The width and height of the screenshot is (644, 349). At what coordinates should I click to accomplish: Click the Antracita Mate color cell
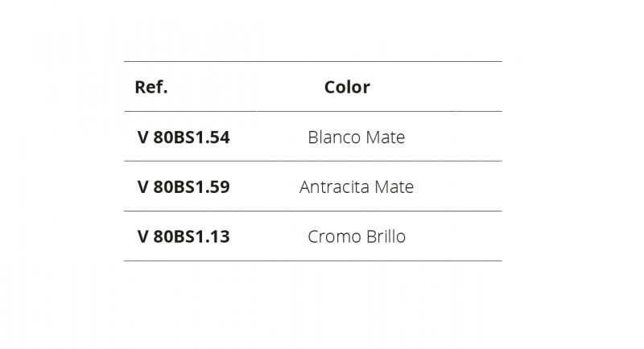point(357,187)
